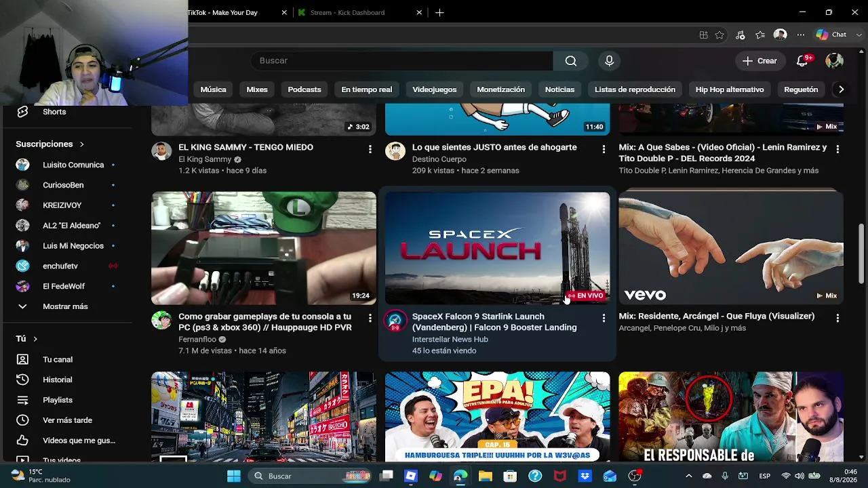Viewport: 868px width, 488px height.
Task: Open a new browser tab
Action: (439, 12)
